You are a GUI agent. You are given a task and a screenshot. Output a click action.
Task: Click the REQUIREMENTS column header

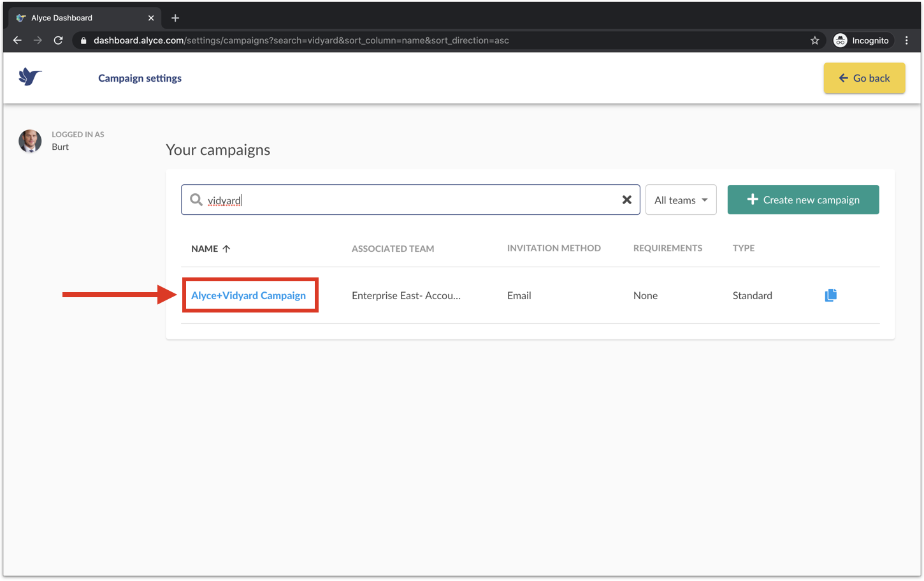[668, 248]
